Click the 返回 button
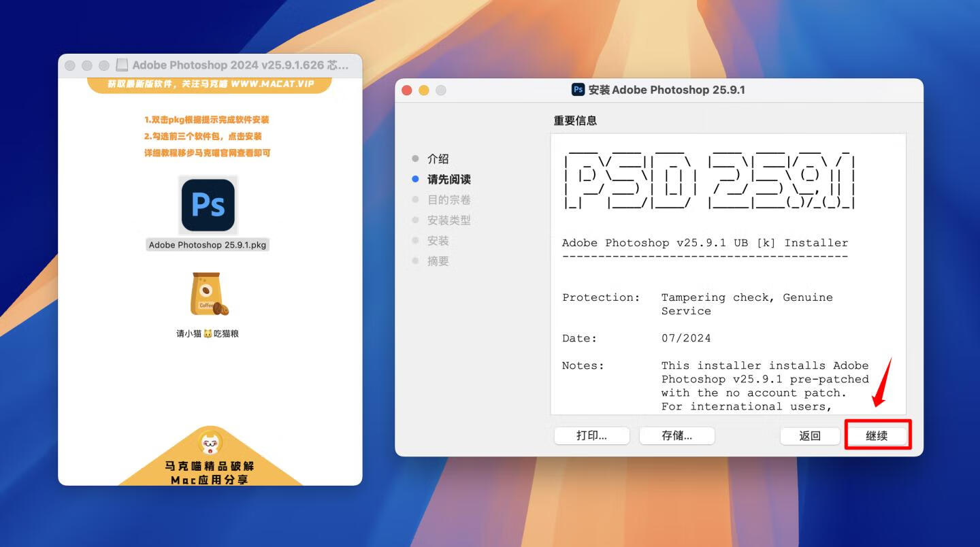Viewport: 980px width, 547px height. point(810,435)
